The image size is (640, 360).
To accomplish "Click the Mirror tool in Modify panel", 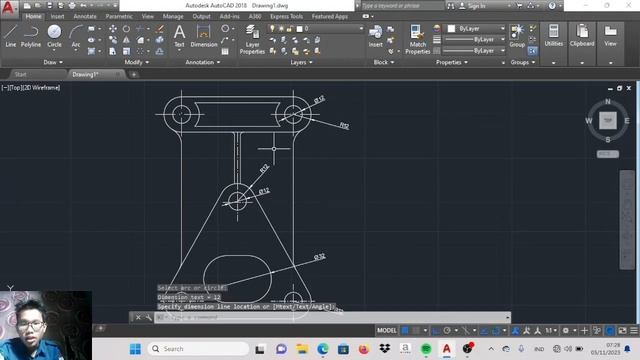I will coord(127,40).
